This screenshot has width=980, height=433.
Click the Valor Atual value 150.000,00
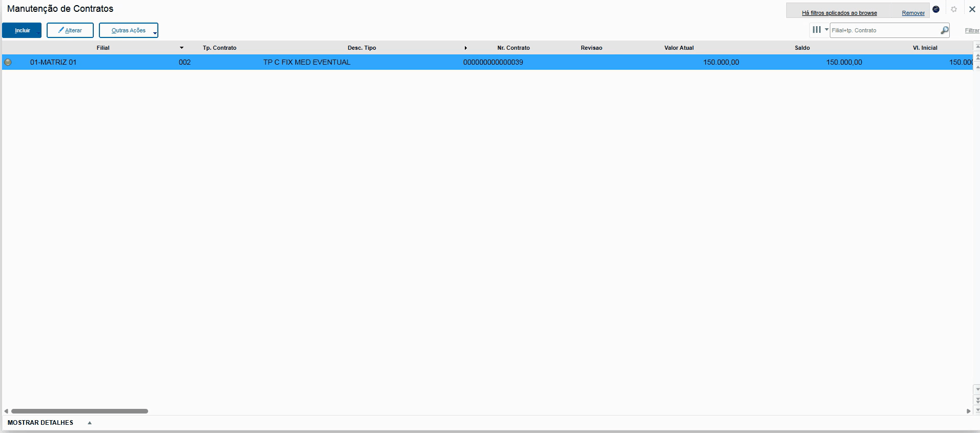[x=721, y=62]
